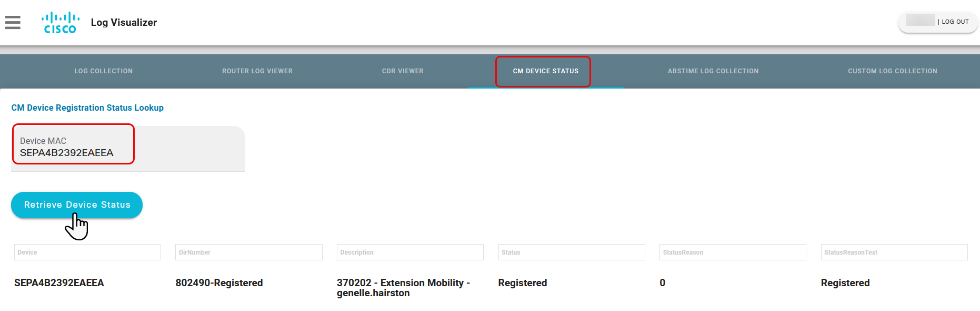Click the 802490-Registered DirNumber cell

(219, 283)
